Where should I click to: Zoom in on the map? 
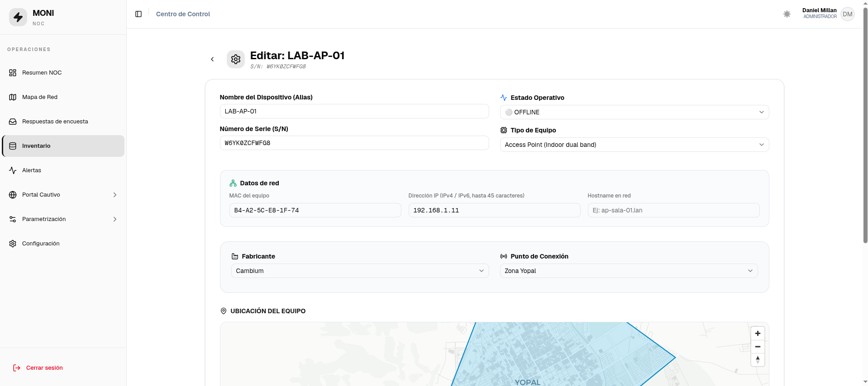(758, 334)
